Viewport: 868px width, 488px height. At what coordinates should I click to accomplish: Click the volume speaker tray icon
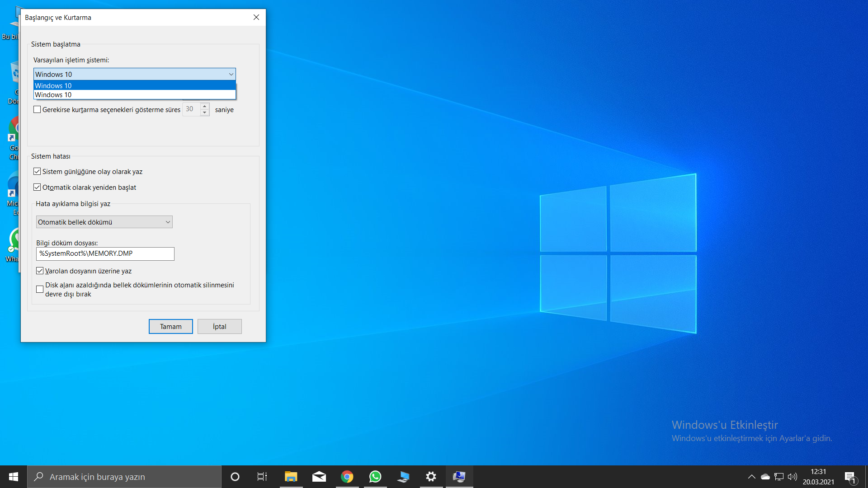click(x=792, y=477)
